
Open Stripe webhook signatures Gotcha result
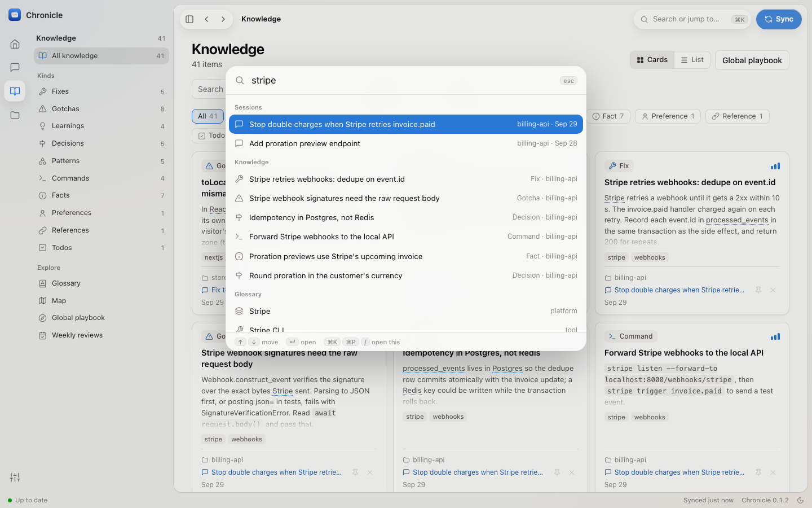coord(406,198)
